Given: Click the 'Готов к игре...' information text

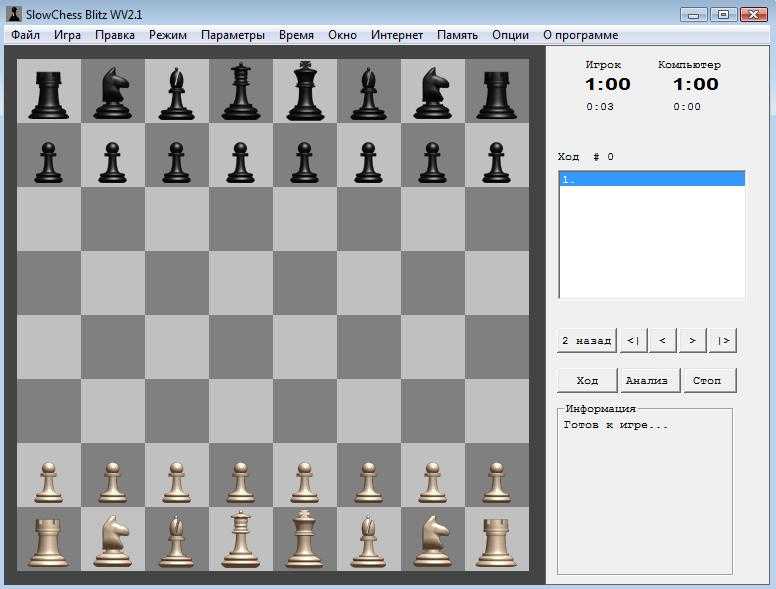Looking at the screenshot, I should pyautogui.click(x=616, y=425).
